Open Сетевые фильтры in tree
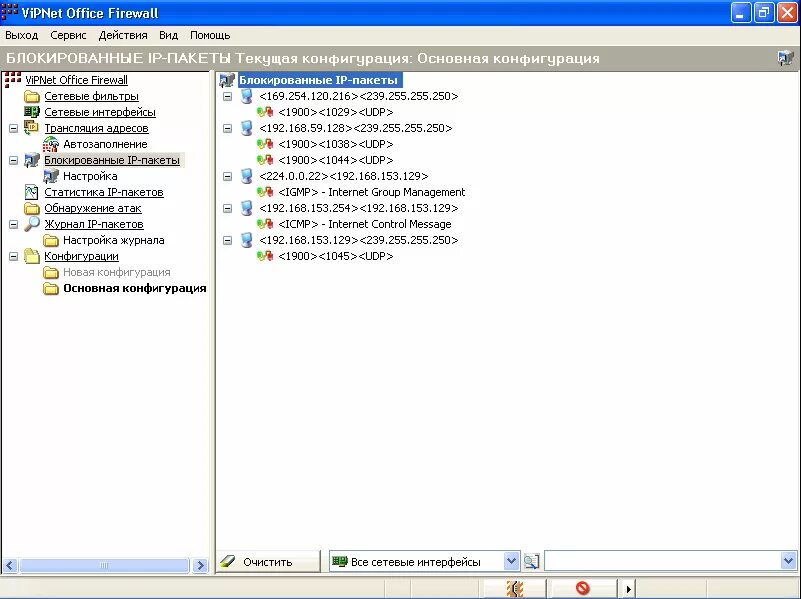Viewport: 801px width, 599px height. tap(91, 96)
